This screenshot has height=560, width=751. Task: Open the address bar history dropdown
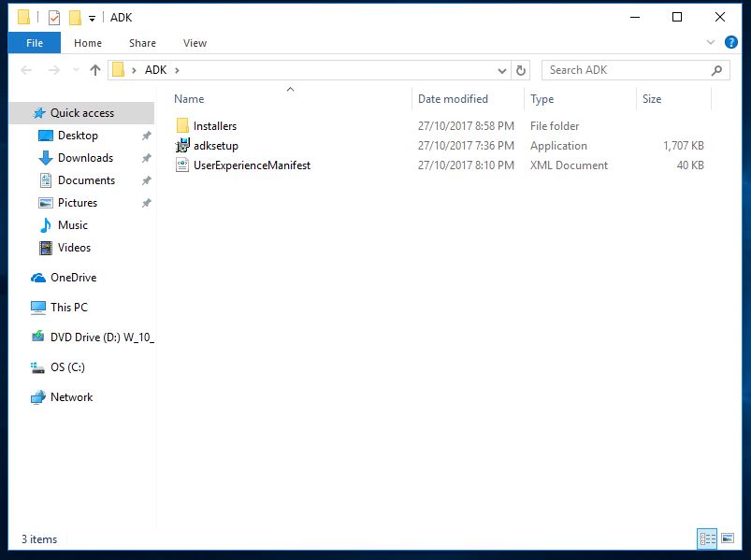coord(502,71)
